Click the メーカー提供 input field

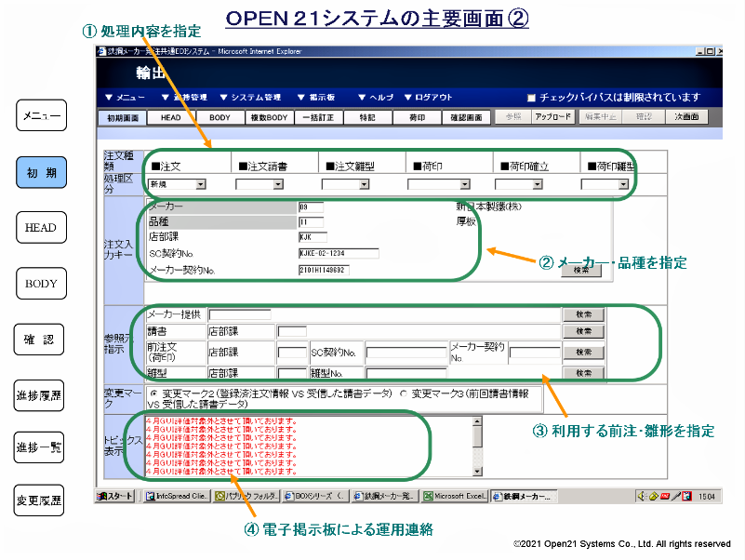(x=240, y=314)
